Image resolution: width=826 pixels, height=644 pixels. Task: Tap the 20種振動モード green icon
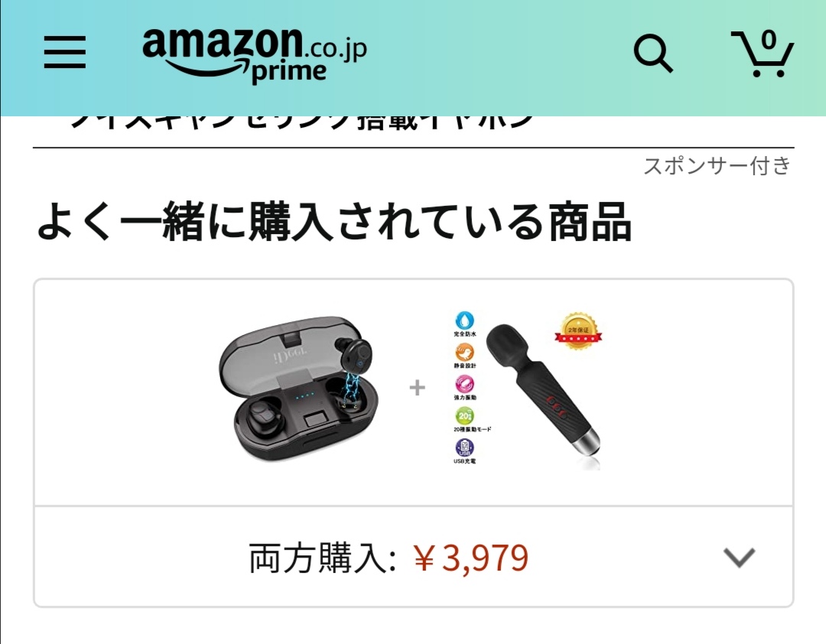[x=465, y=416]
